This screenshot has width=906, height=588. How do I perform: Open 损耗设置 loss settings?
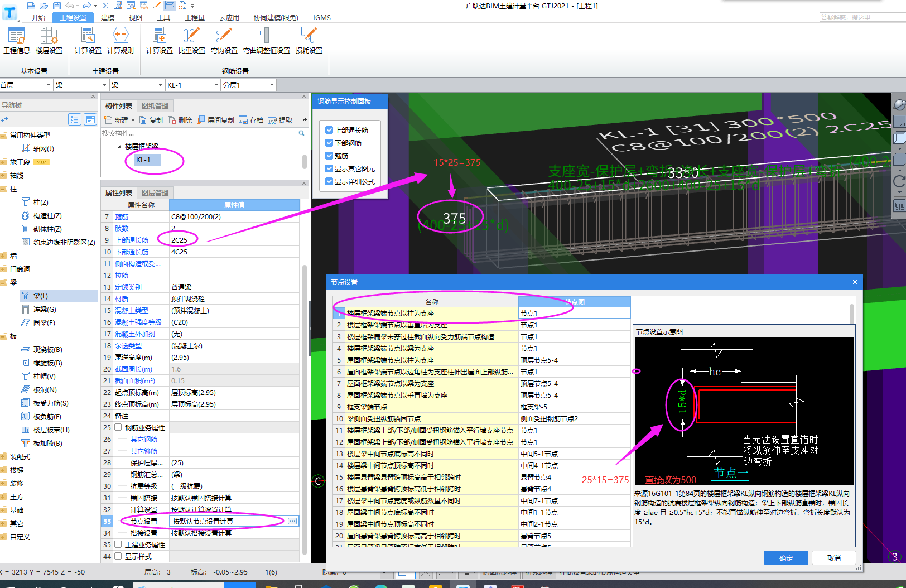pyautogui.click(x=309, y=41)
